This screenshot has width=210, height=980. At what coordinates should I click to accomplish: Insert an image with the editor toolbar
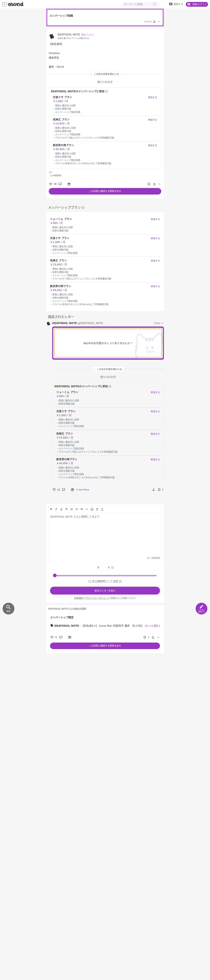tap(92, 509)
